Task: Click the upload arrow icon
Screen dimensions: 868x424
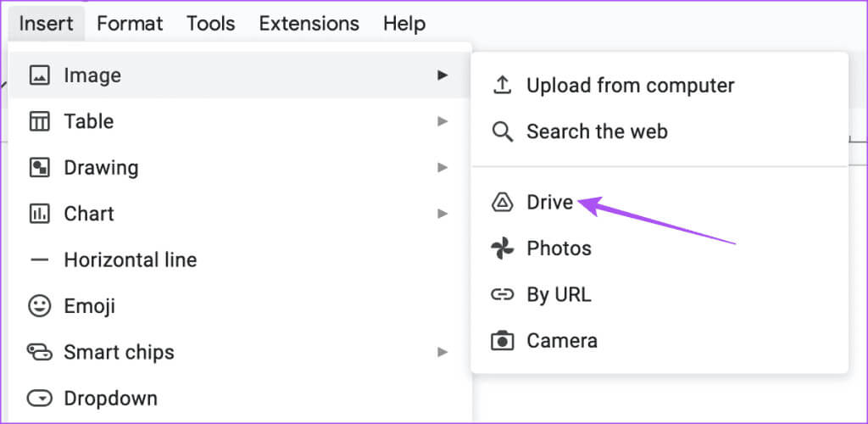Action: pos(503,86)
